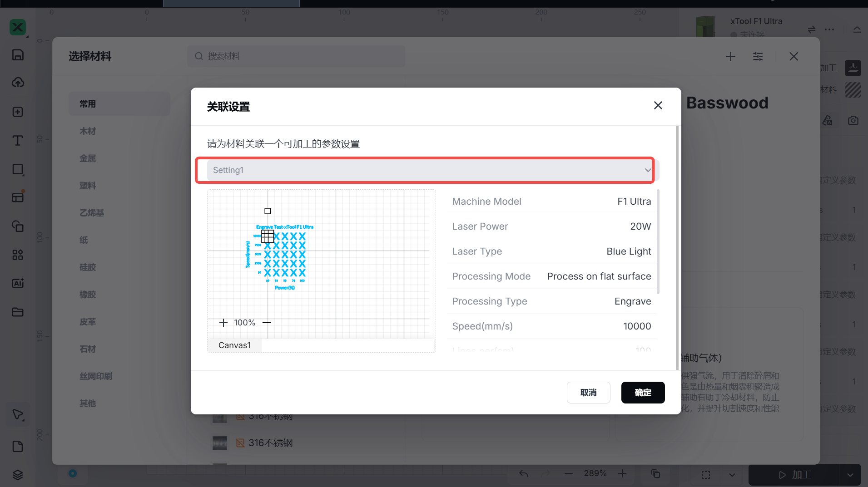Open the AI tool icon in sidebar

(18, 283)
